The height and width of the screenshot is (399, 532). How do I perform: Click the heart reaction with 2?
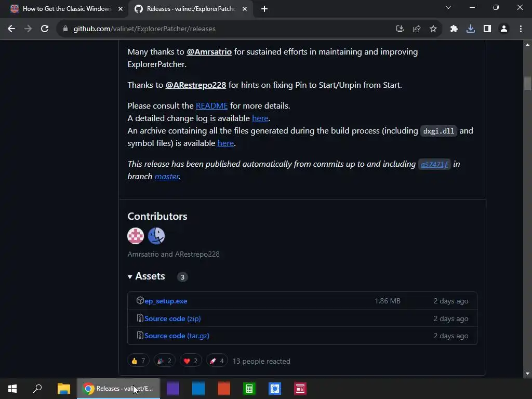pos(191,361)
